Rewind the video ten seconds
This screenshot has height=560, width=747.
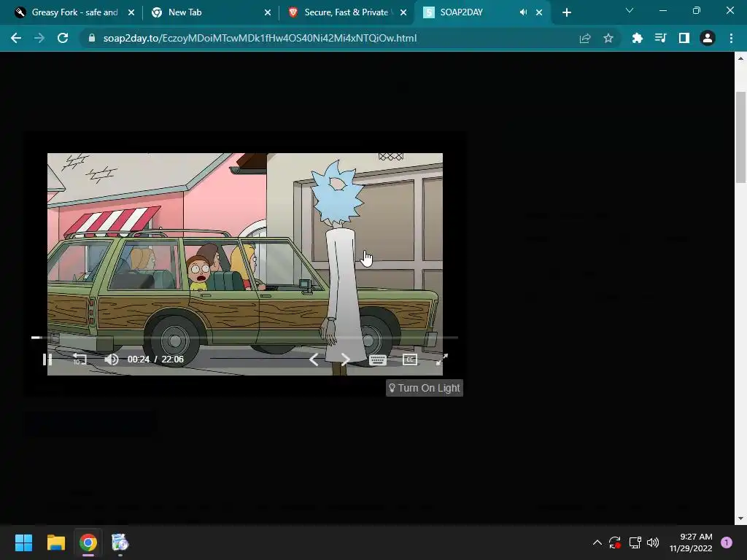coord(80,359)
